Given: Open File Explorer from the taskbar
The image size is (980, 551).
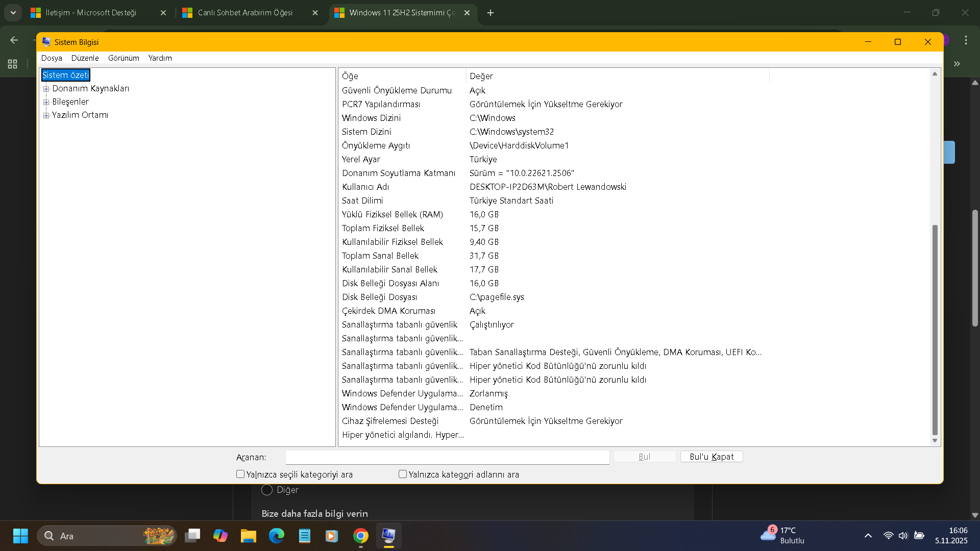Looking at the screenshot, I should [x=249, y=536].
